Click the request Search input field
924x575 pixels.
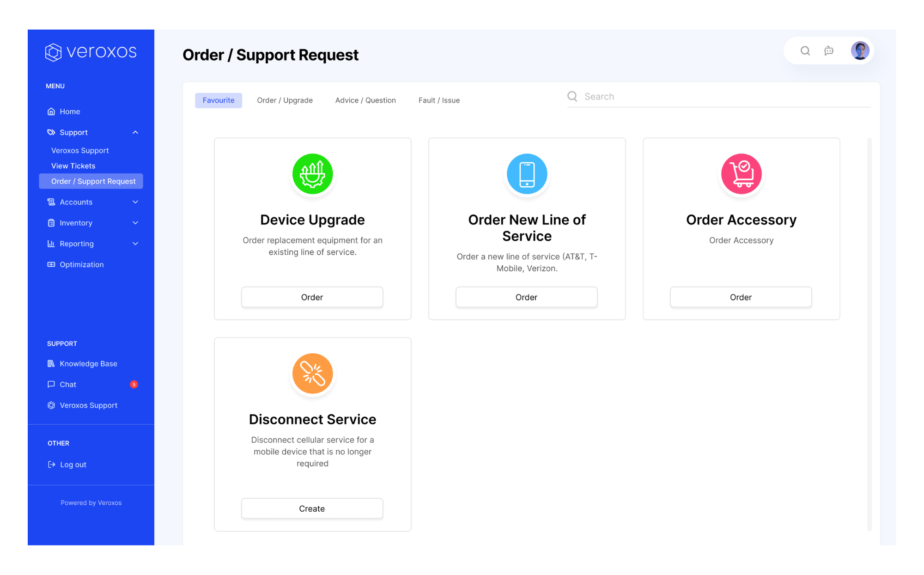tap(725, 97)
